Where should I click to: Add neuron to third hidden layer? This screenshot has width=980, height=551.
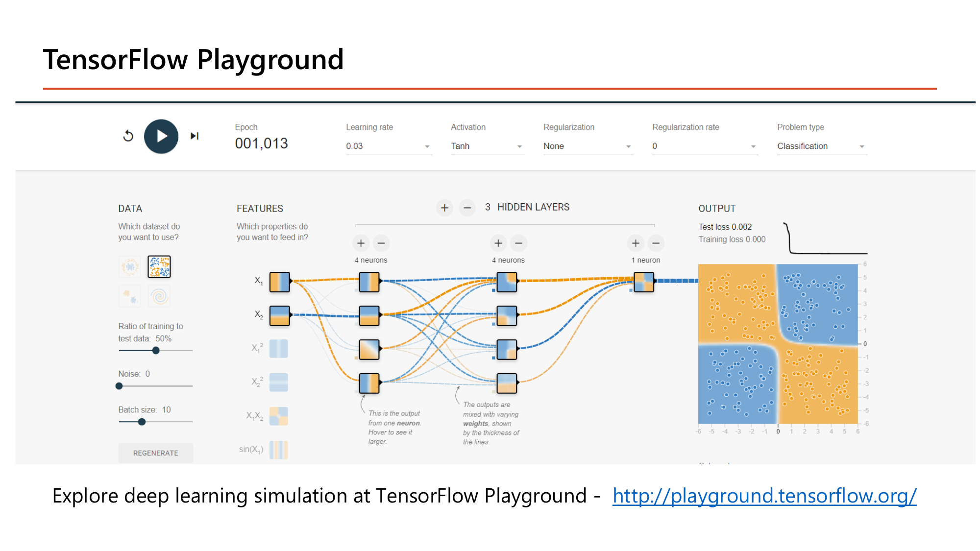[636, 243]
